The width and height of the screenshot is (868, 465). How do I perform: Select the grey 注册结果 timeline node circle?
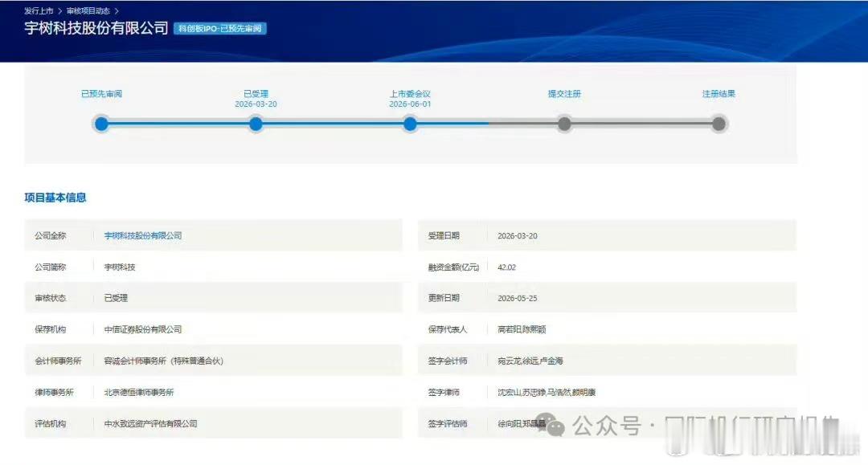719,124
